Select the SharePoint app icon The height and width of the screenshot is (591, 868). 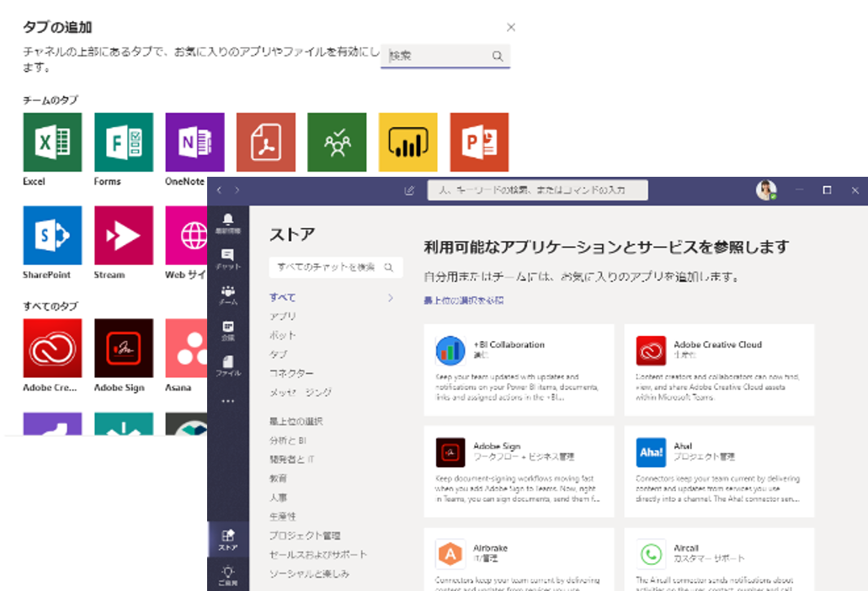coord(52,236)
